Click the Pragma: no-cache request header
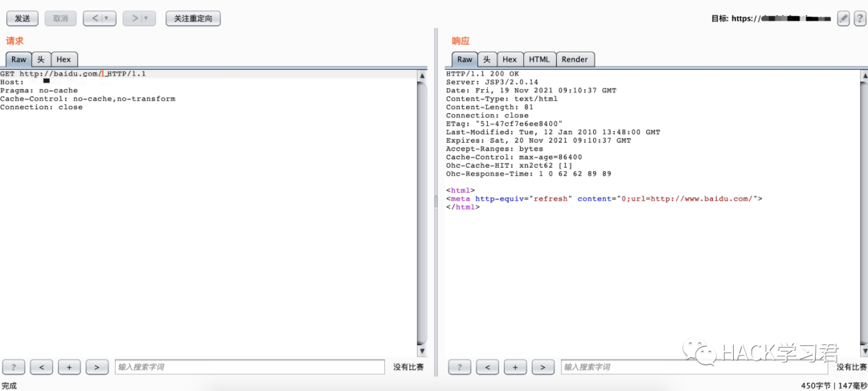Viewport: 868px width, 391px height. [39, 90]
